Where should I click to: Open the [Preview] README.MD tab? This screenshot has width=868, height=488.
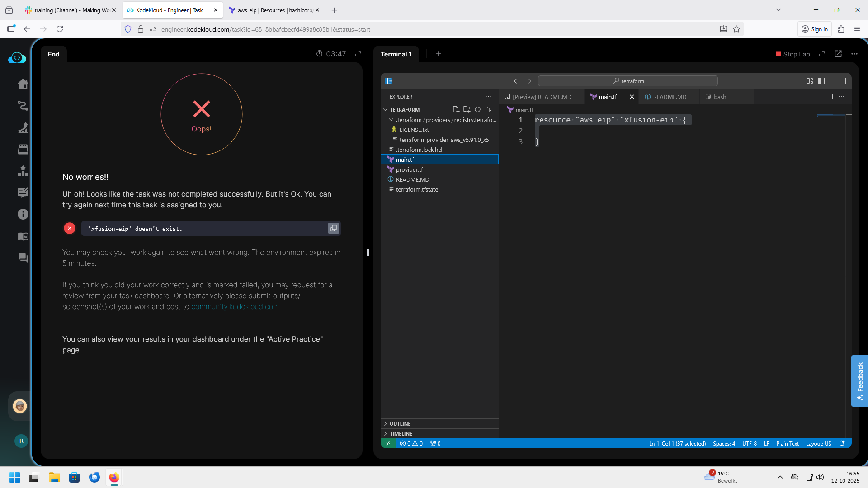click(542, 97)
